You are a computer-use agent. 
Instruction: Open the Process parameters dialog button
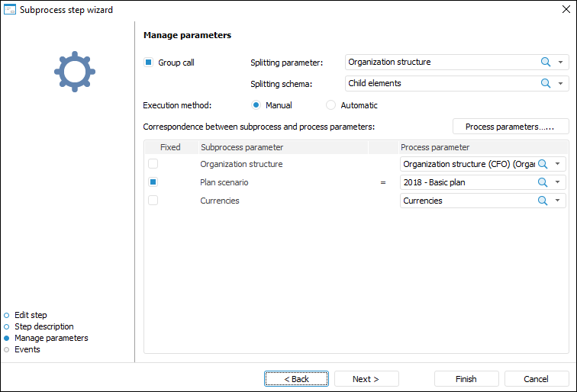pos(511,127)
